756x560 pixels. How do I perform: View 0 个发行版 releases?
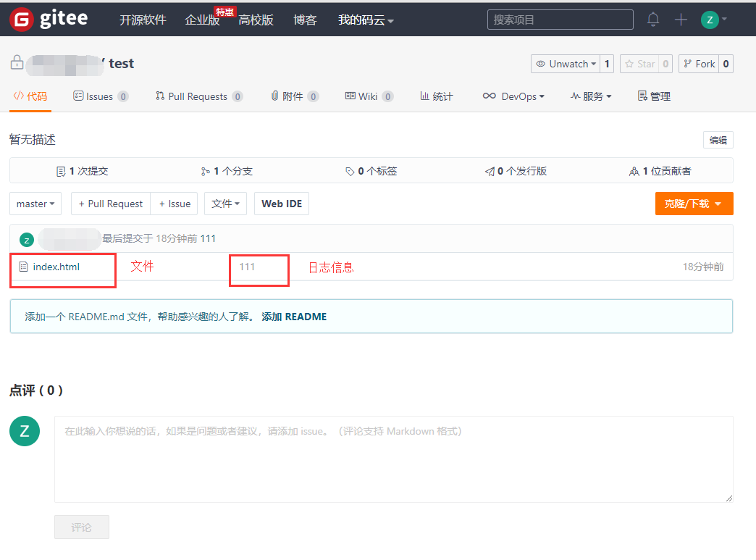(x=516, y=171)
